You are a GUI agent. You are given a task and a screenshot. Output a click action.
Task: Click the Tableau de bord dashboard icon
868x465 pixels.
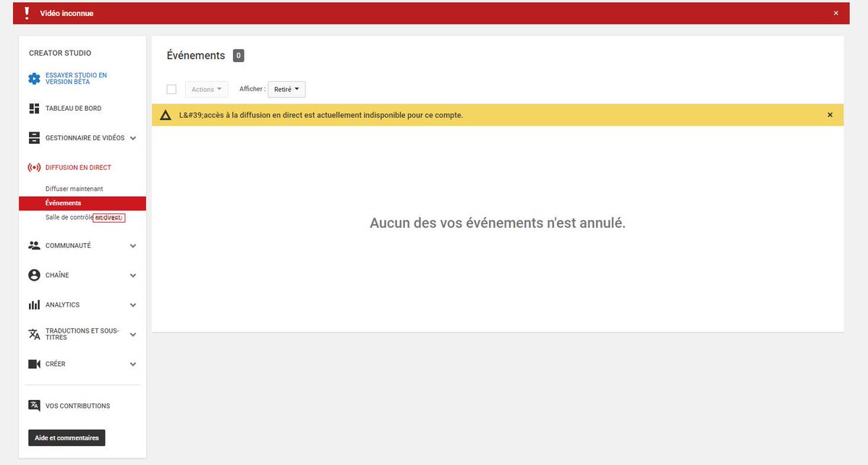[x=34, y=108]
